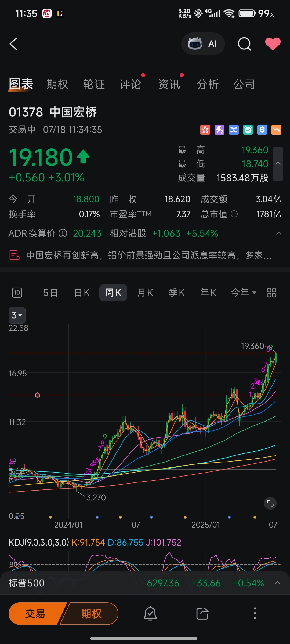290x644 pixels.
Task: Tap the 2025/01 date axis label
Action: click(x=206, y=525)
